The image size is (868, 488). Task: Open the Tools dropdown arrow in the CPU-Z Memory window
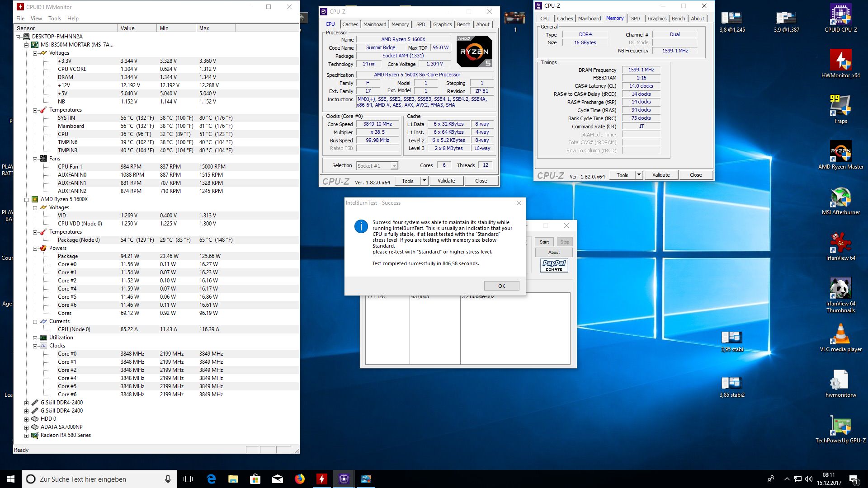coord(639,175)
